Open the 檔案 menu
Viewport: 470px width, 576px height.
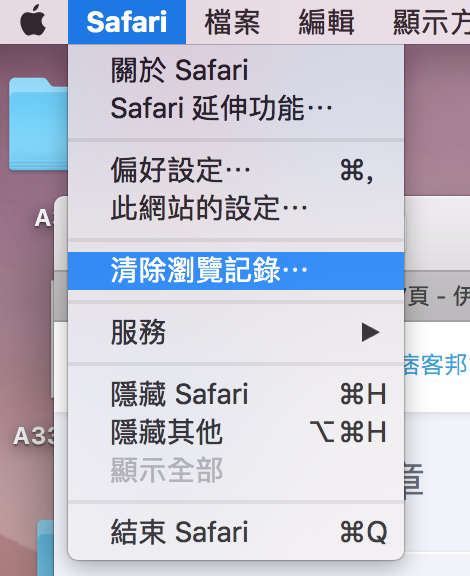(x=232, y=22)
